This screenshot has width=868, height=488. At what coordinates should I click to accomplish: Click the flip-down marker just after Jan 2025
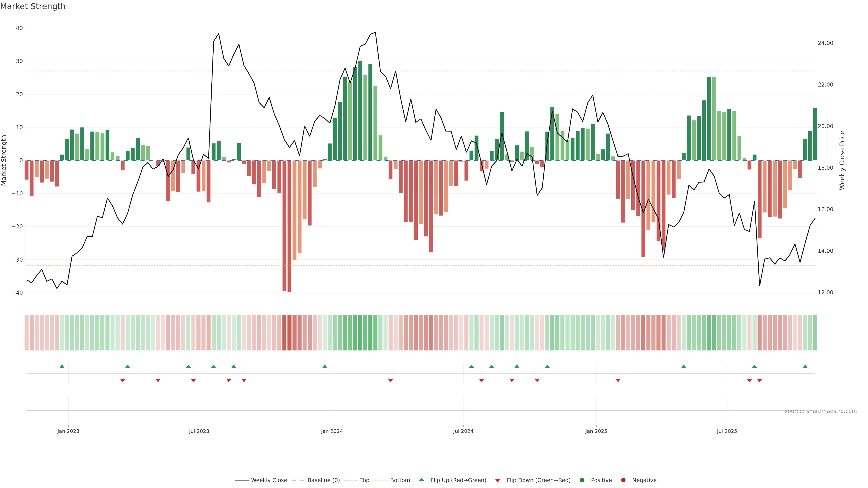tap(618, 380)
